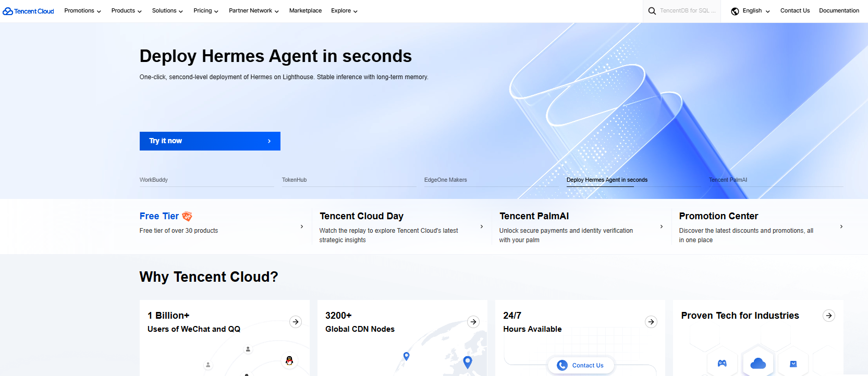Click chevron next to Tencent PalmAI card

[x=662, y=227]
